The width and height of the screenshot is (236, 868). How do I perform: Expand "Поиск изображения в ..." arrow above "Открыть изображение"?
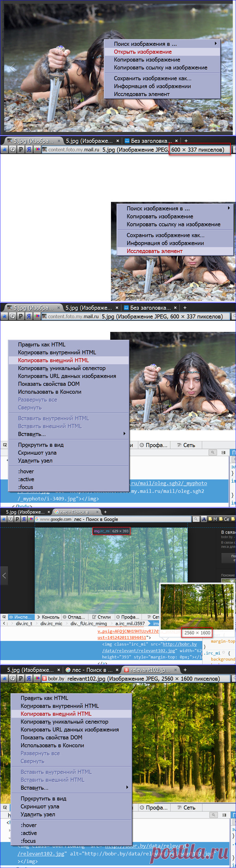[x=216, y=43]
